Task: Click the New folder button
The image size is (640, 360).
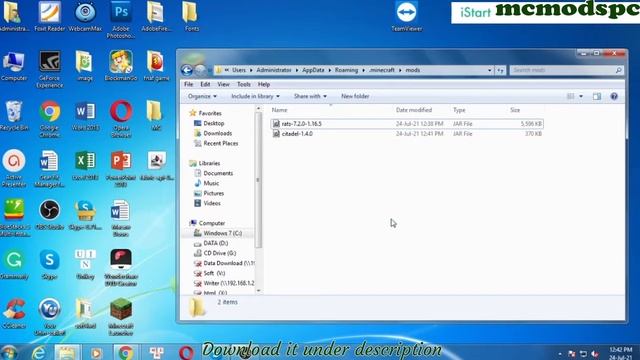Action: coord(355,96)
